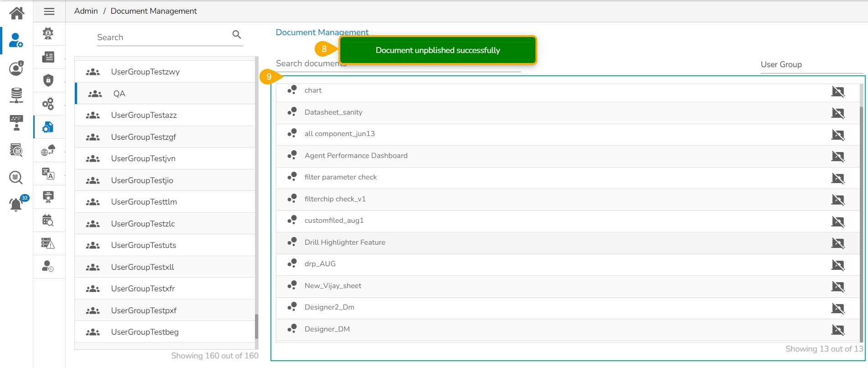Open the globe cloud transfer icon
The image size is (868, 368).
pyautogui.click(x=48, y=150)
